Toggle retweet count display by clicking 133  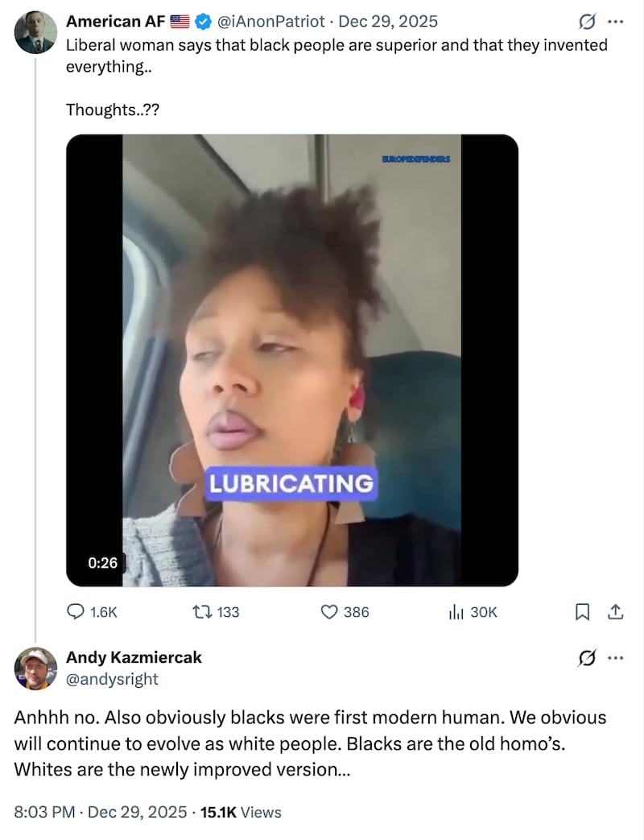[x=229, y=612]
